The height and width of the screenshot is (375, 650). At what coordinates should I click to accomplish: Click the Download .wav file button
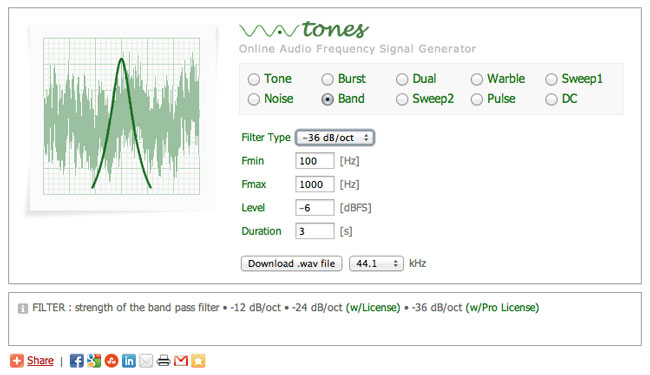[291, 264]
